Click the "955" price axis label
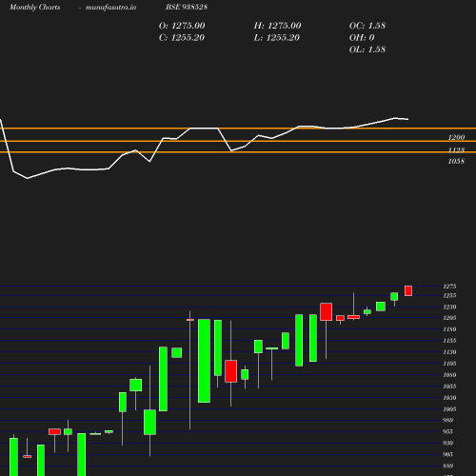Image resolution: width=476 pixels, height=476 pixels. click(x=447, y=432)
